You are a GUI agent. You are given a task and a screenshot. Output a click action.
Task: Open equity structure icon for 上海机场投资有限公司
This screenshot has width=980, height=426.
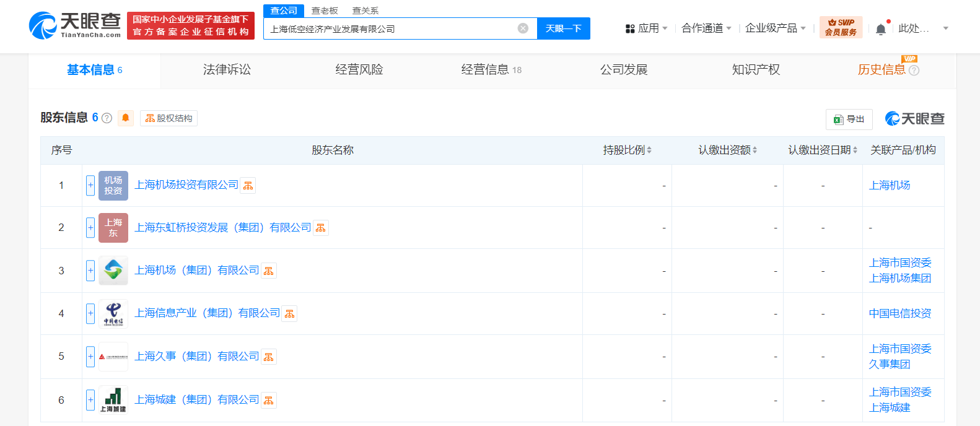tap(248, 186)
